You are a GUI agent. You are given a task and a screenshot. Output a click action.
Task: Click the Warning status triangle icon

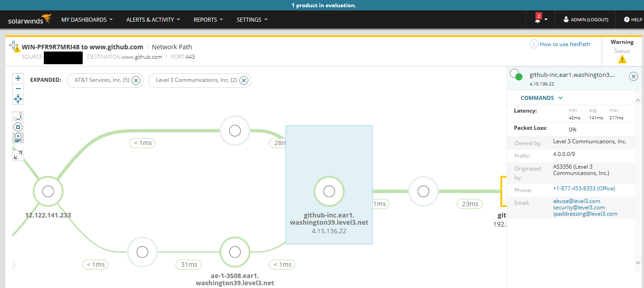[622, 59]
